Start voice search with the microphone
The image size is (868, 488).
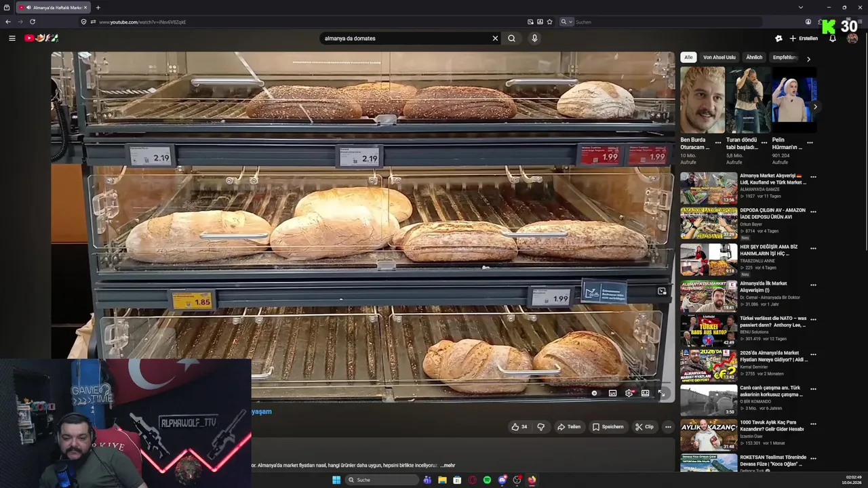534,39
